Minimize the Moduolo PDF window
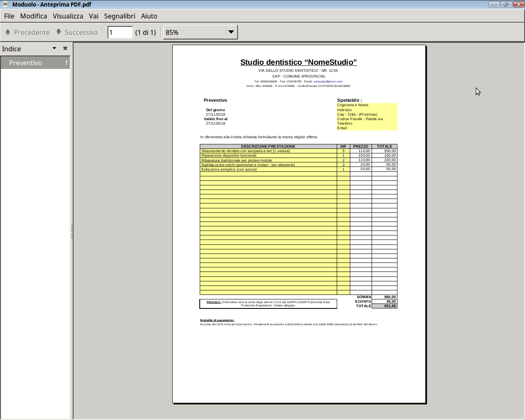This screenshot has width=525, height=420. coord(494,5)
